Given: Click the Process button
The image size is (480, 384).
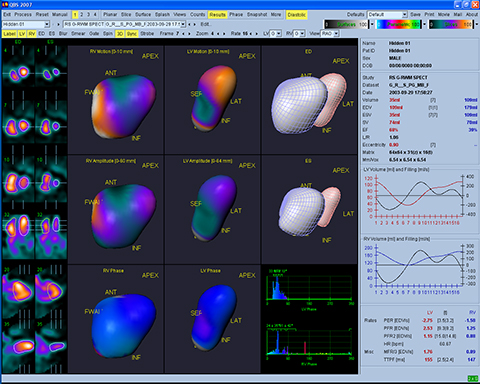Looking at the screenshot, I should pyautogui.click(x=23, y=15).
